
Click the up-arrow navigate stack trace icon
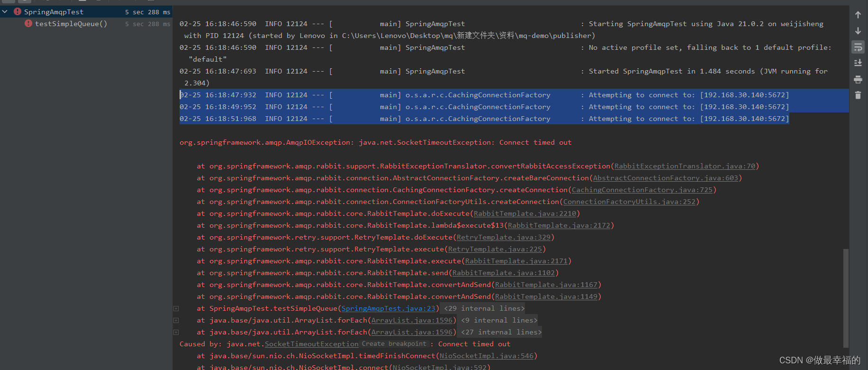[858, 15]
